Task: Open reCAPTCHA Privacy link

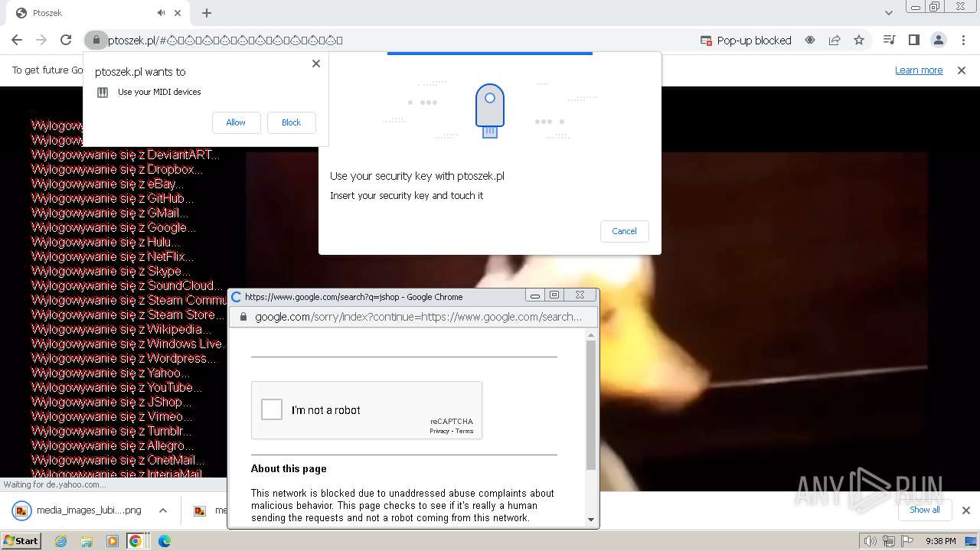Action: (x=439, y=431)
